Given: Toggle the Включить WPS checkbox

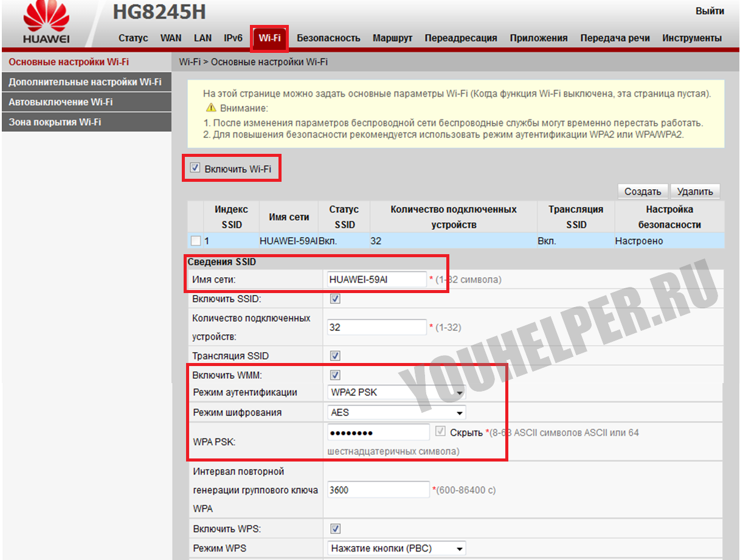Looking at the screenshot, I should (335, 528).
